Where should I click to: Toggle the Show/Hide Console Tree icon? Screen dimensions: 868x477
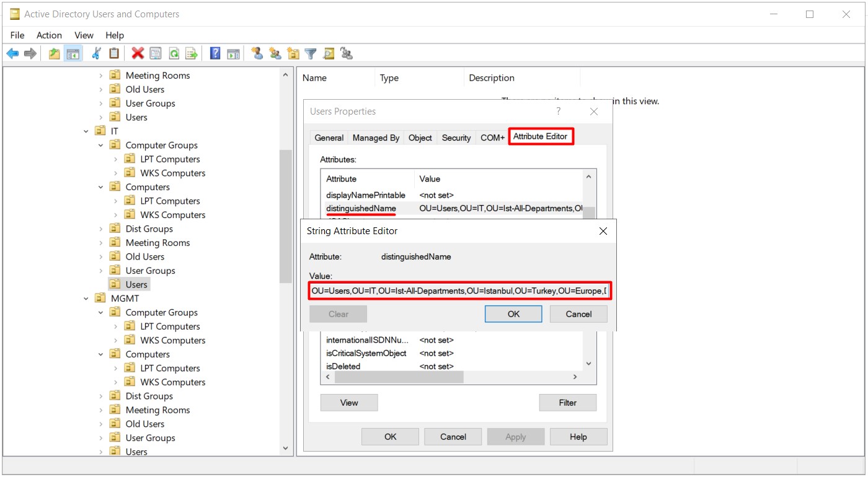tap(73, 54)
